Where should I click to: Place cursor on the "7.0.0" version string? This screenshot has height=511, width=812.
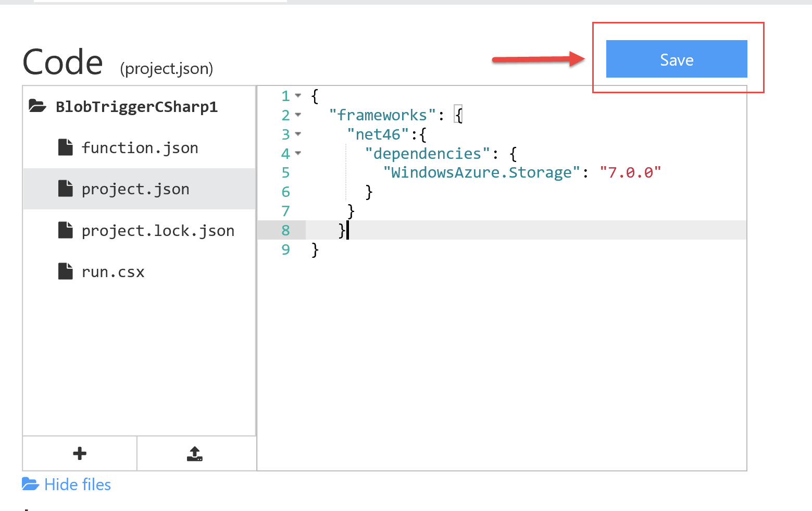tap(630, 172)
